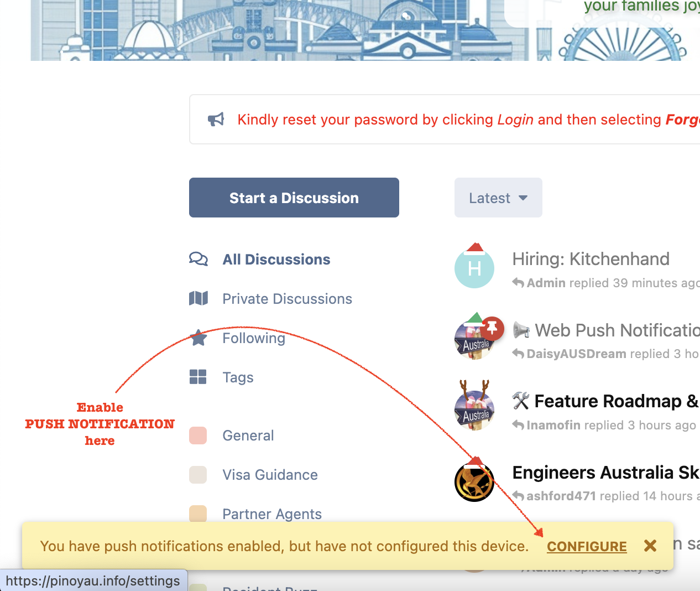Screen dimensions: 700x591
Task: Click Start a Discussion button
Action: (294, 198)
